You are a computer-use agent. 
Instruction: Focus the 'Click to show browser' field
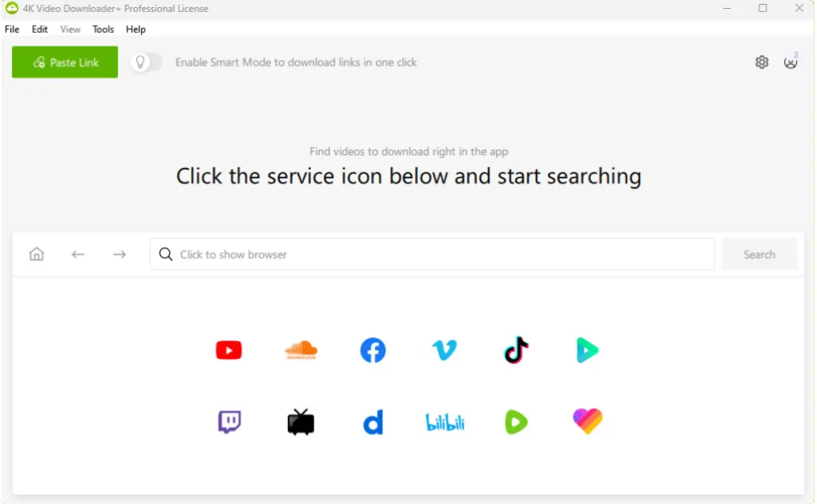431,254
